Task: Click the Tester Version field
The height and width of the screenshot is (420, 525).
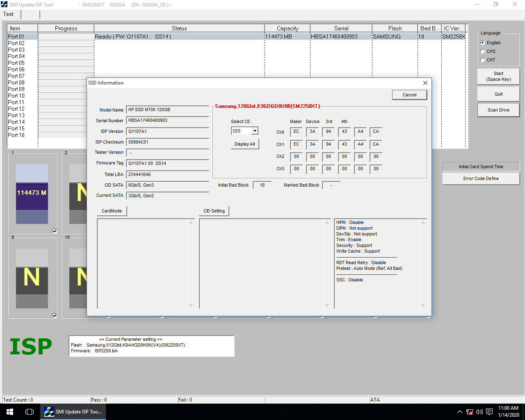Action: [167, 153]
